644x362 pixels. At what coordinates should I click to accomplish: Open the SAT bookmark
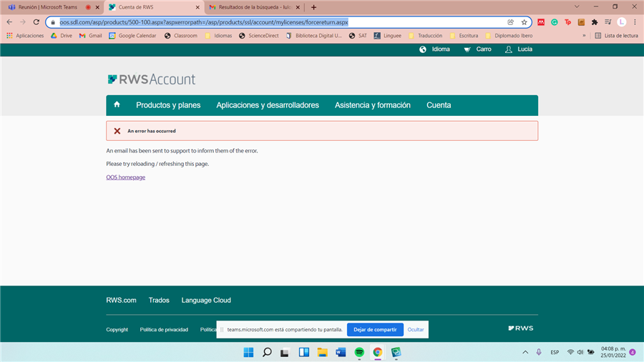coord(358,36)
